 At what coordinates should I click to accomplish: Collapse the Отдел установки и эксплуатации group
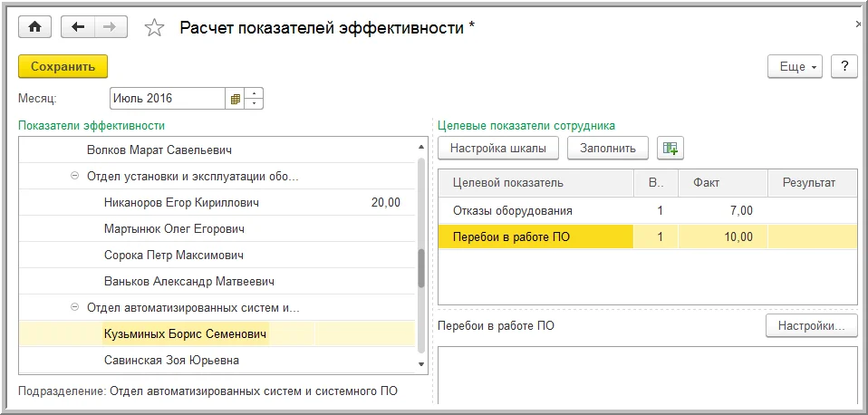(x=74, y=176)
